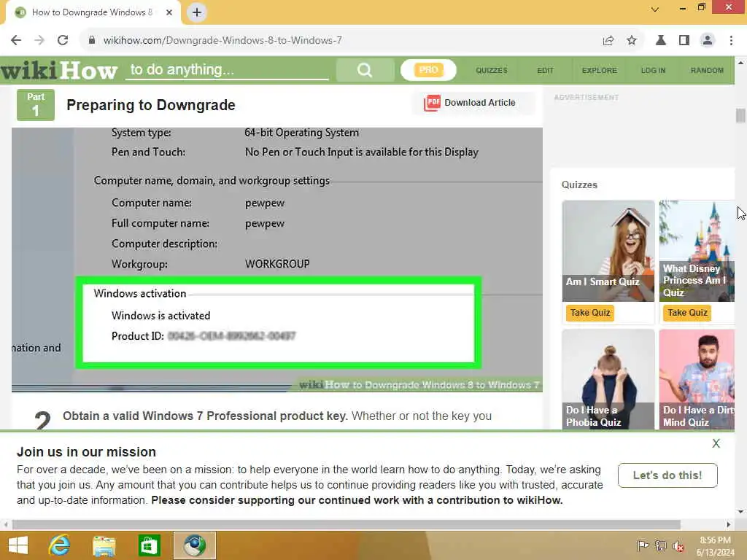Take the Am I Smart Quiz
Viewport: 747px width, 560px height.
click(590, 313)
